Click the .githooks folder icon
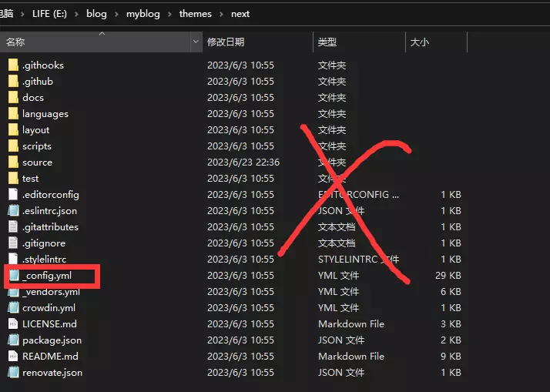 point(12,65)
